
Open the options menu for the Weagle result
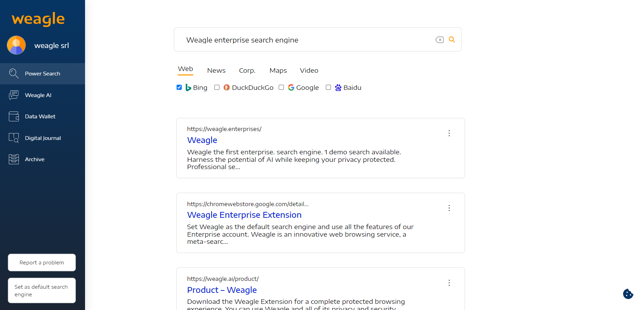pyautogui.click(x=449, y=133)
